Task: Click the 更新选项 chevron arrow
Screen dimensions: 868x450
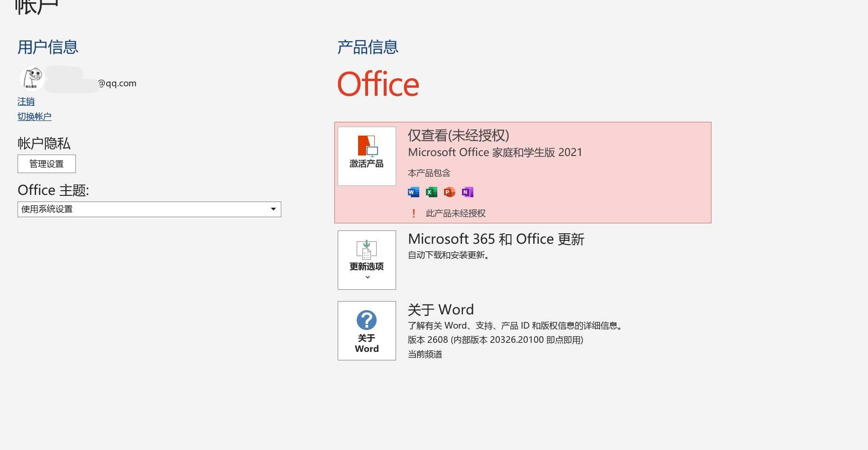Action: point(368,277)
